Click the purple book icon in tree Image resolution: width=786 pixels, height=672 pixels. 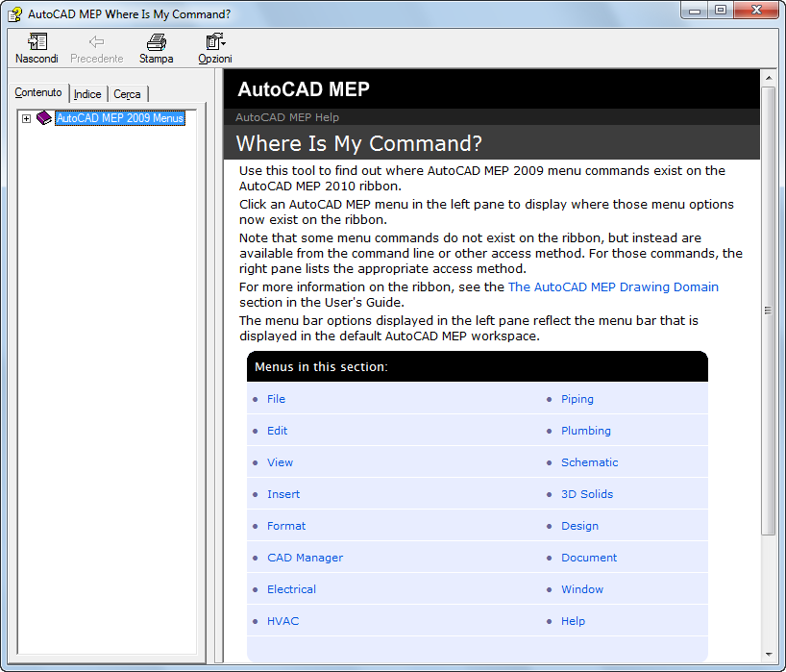[44, 118]
